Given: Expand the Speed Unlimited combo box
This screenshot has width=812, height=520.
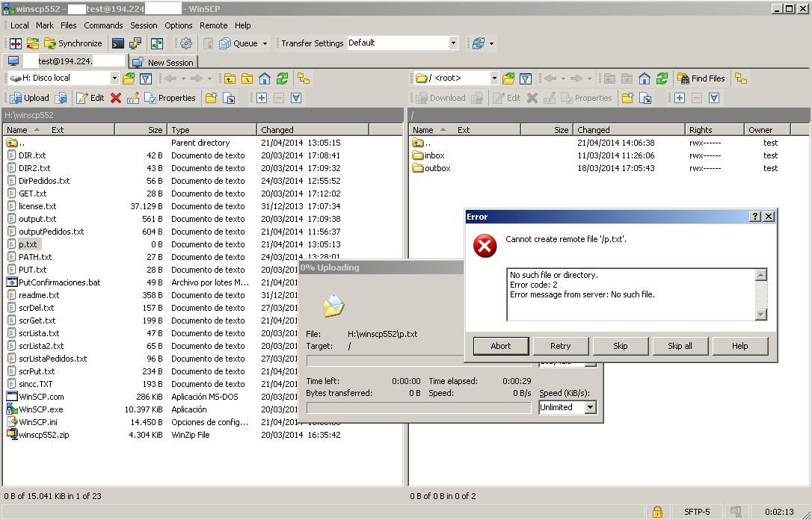Looking at the screenshot, I should (x=590, y=407).
